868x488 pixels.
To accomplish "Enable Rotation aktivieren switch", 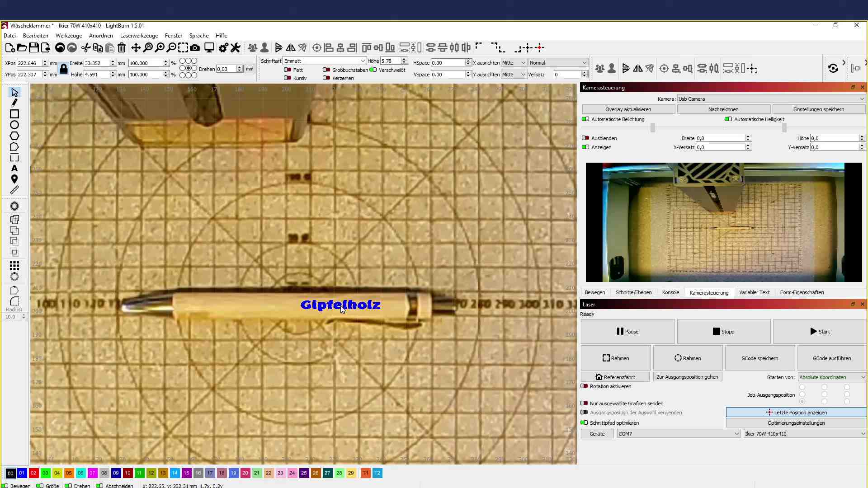I will tap(585, 386).
